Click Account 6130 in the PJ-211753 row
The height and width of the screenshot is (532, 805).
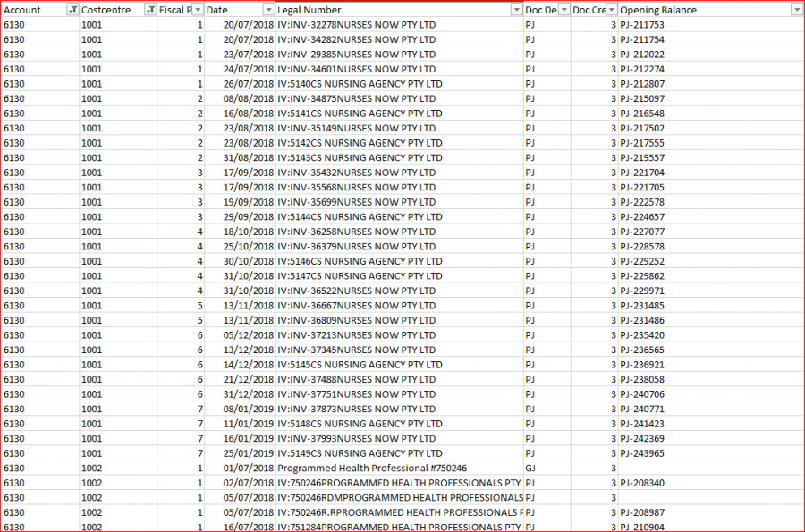point(40,25)
